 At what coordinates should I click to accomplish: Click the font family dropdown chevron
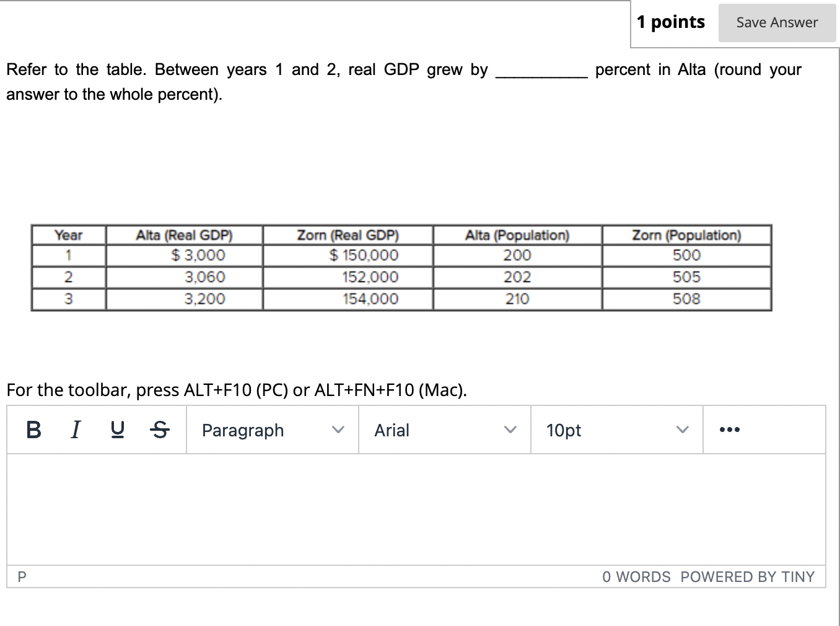(510, 430)
